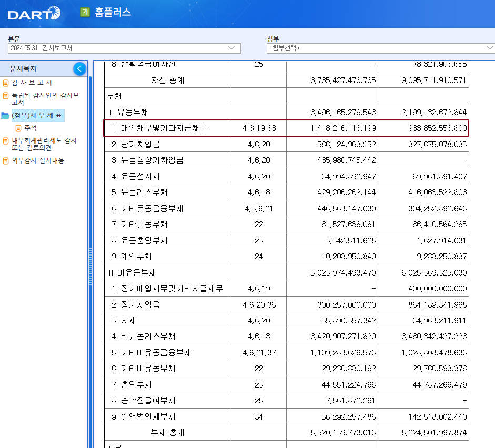Click the value 3,420,907,271,820

343,337
